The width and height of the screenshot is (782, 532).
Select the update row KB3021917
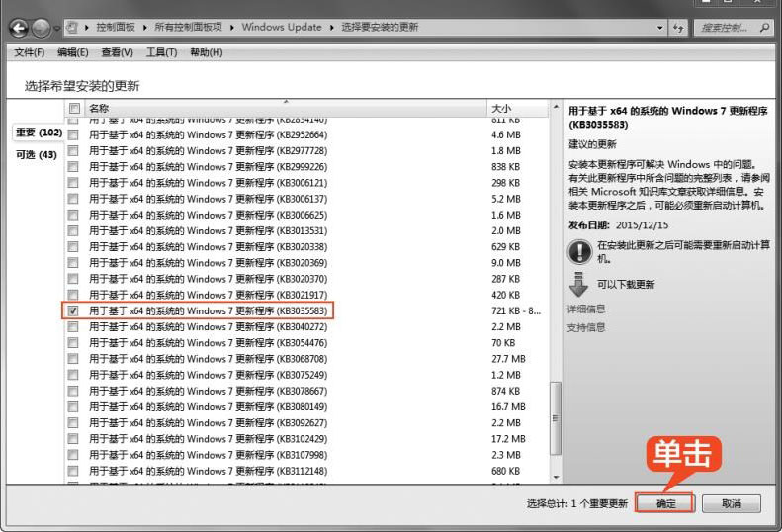click(x=306, y=295)
